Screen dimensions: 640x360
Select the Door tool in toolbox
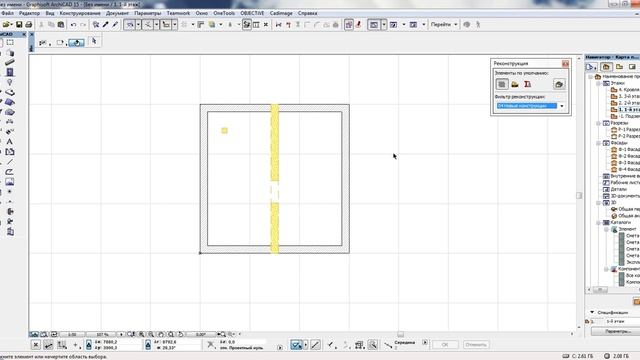click(x=10, y=72)
